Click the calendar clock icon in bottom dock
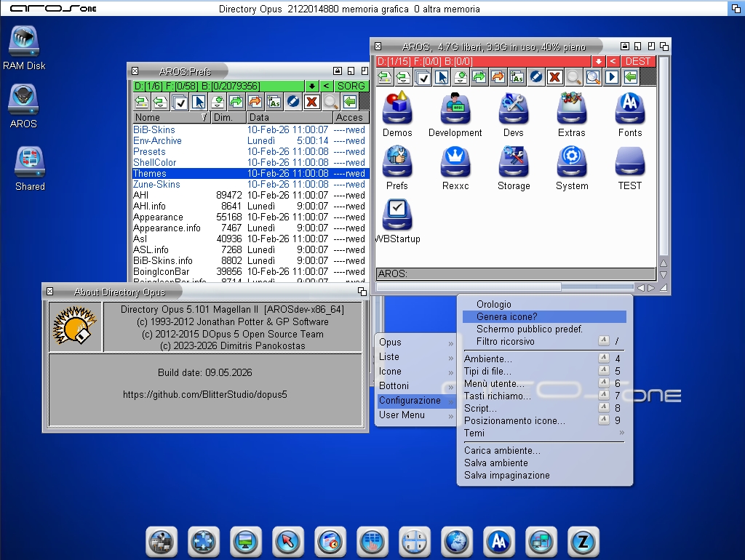This screenshot has width=745, height=560. pyautogui.click(x=330, y=542)
